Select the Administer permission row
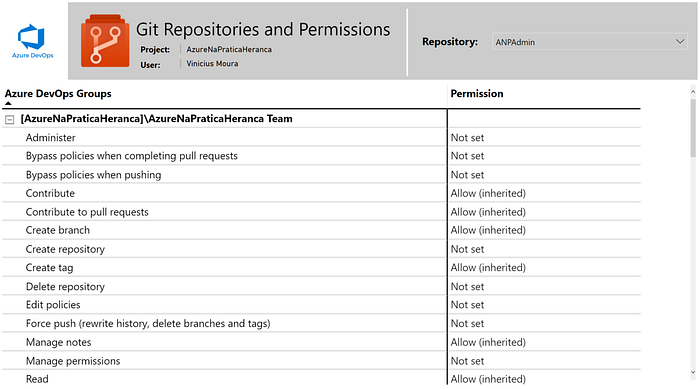700x389 pixels. (x=321, y=138)
